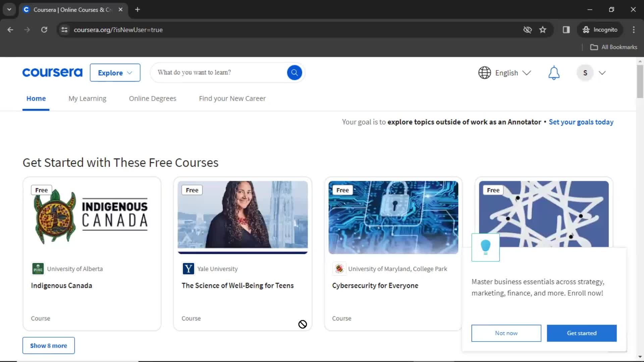Click the lightbulb icon on the promo popup
This screenshot has width=644, height=362.
point(485,247)
